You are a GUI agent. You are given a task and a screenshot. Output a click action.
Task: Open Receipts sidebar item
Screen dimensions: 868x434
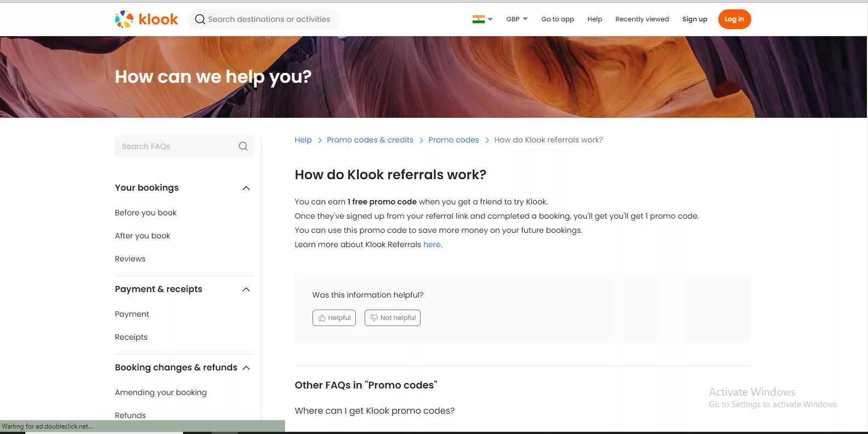[131, 337]
